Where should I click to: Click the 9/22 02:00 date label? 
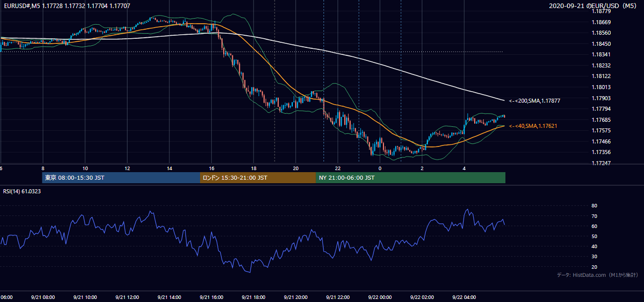pyautogui.click(x=422, y=297)
